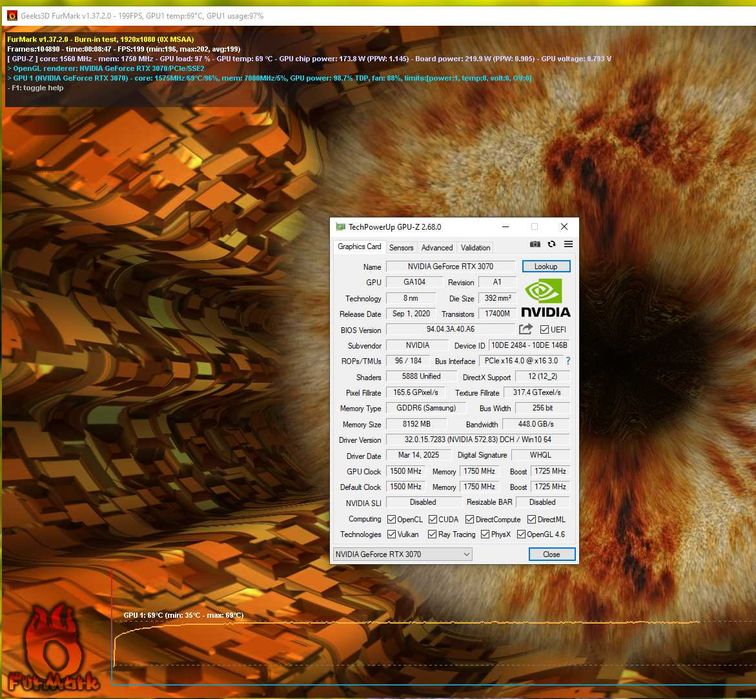Screen dimensions: 756x699
Task: Click the Technology 8 nm field
Action: (x=411, y=298)
